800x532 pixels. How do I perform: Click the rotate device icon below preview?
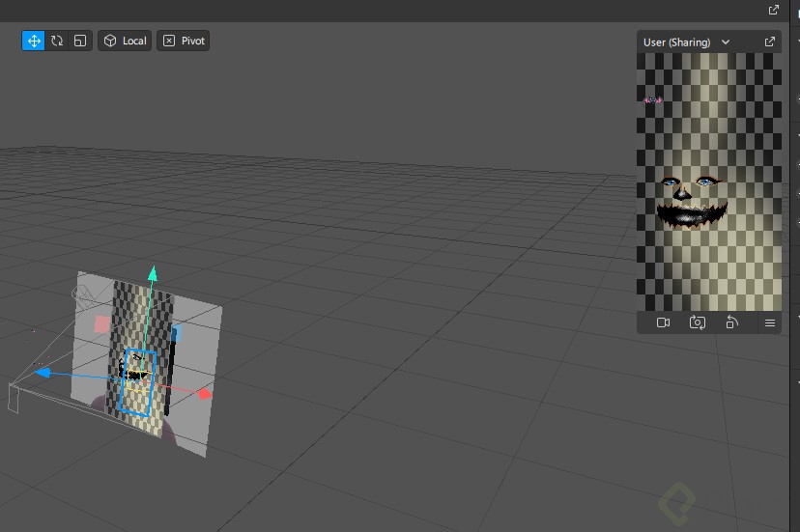731,322
